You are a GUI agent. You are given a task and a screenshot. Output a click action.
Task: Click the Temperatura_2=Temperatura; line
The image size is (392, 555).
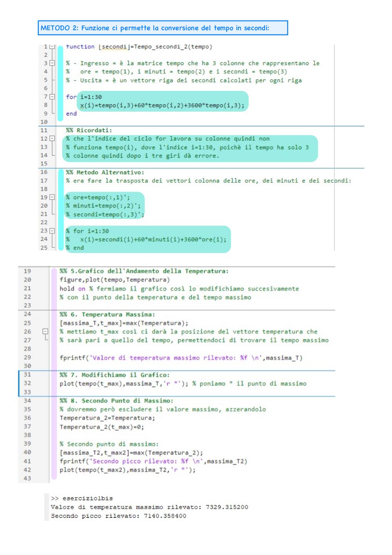(x=107, y=418)
